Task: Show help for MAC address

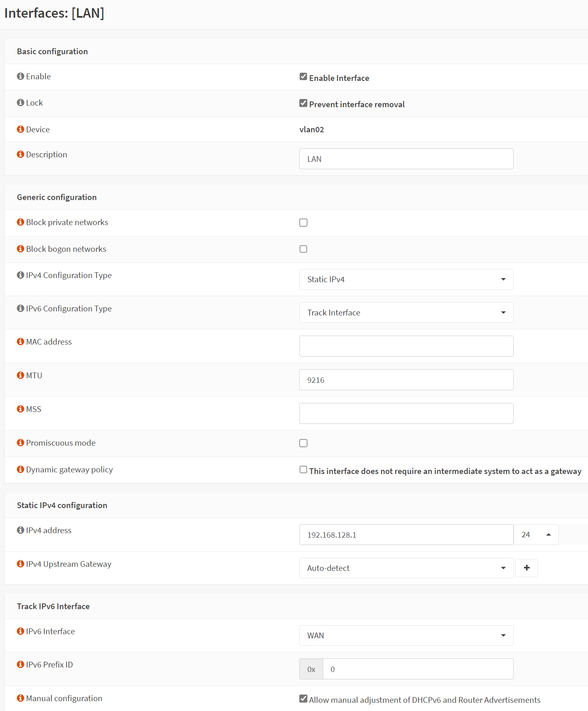Action: (x=21, y=342)
